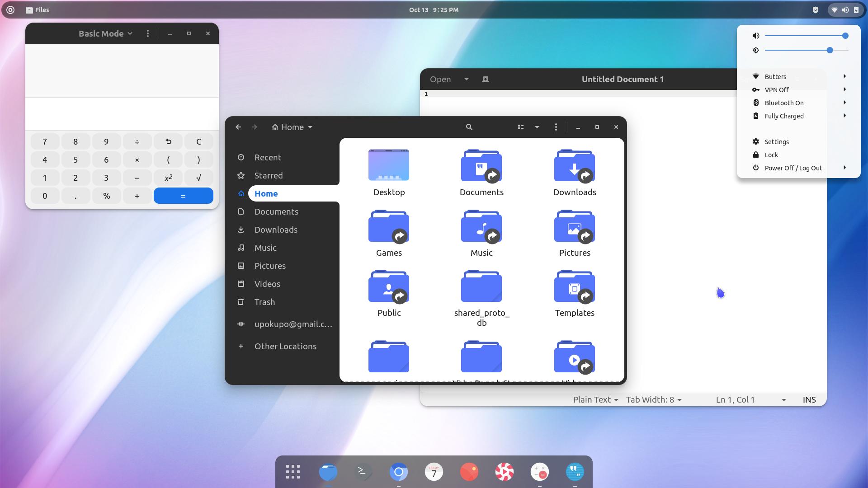Click the undo button in Calculator
Viewport: 868px width, 488px height.
168,142
